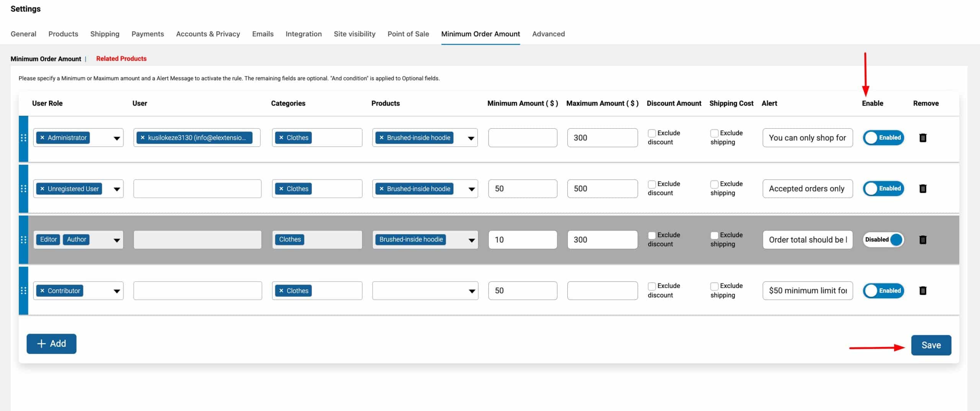Delete the Contributor rule using trash icon
980x411 pixels.
tap(923, 290)
